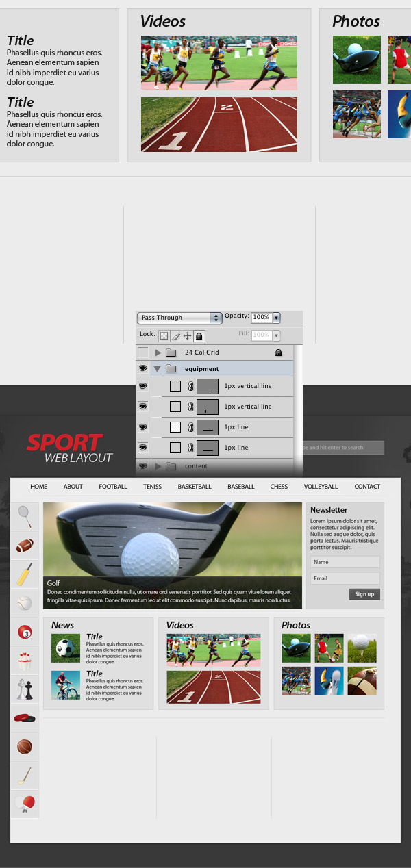Screen dimensions: 411x868
Task: Open the greyed-out Fill dropdown arrow
Action: click(277, 335)
